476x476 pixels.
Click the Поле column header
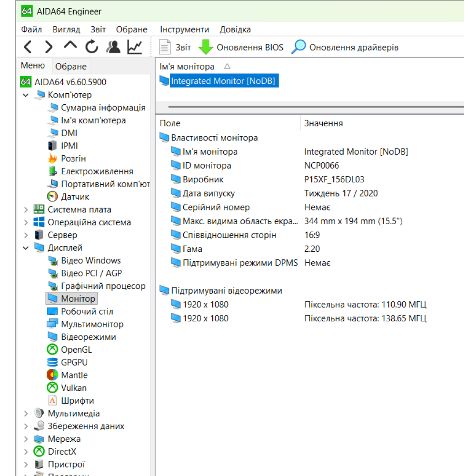170,123
